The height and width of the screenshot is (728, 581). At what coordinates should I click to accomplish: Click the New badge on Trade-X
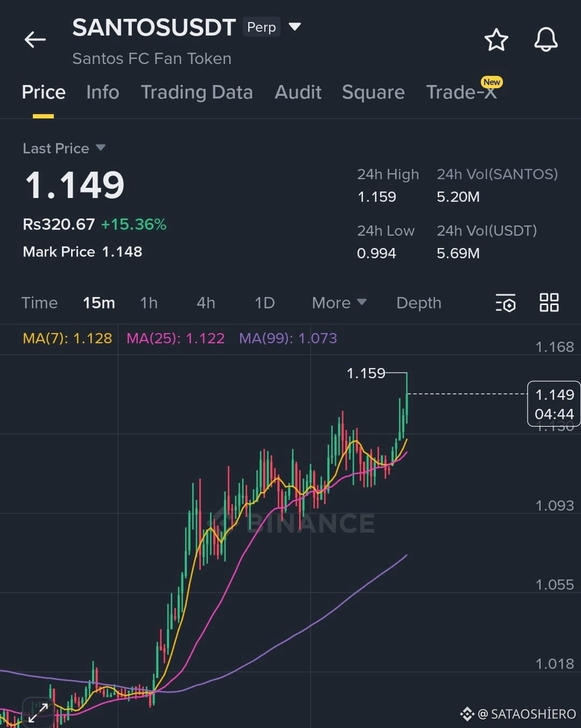tap(492, 82)
